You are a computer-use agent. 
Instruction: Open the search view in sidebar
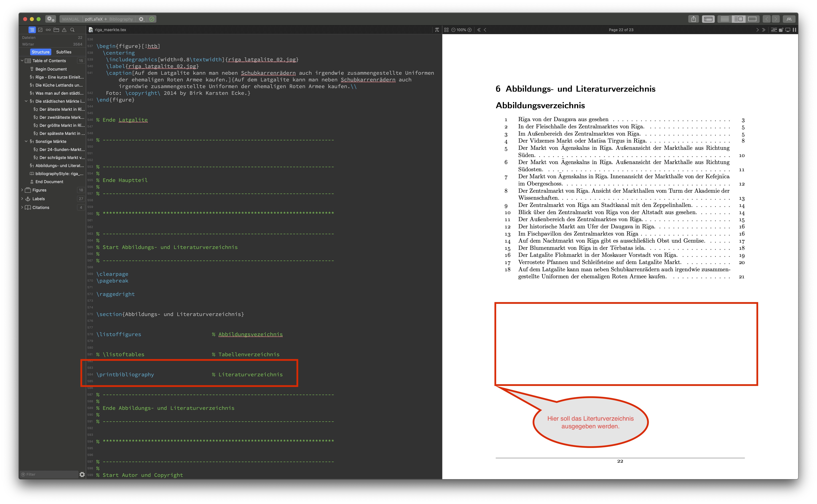click(72, 30)
